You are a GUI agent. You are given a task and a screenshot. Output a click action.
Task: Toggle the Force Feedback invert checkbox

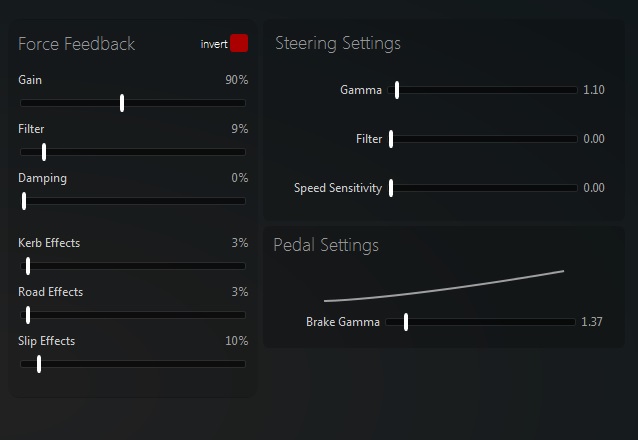[x=239, y=43]
